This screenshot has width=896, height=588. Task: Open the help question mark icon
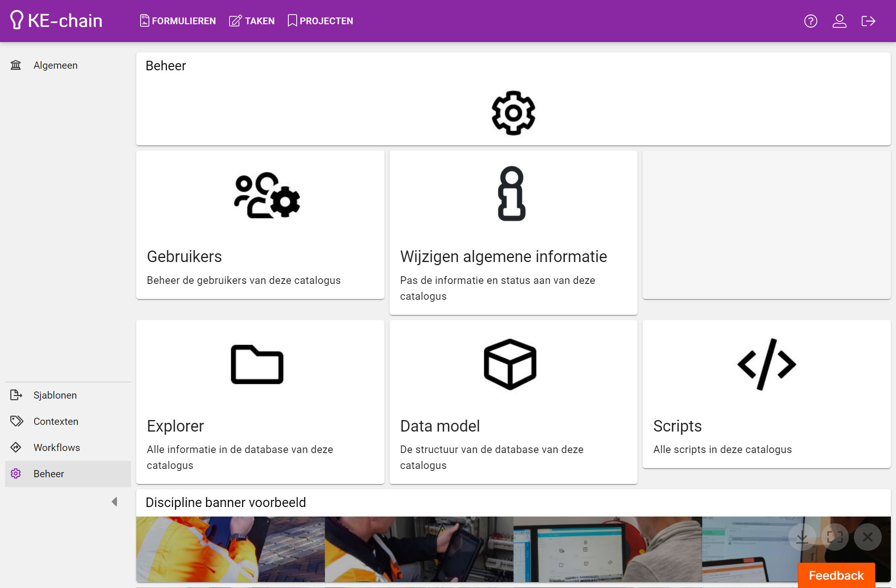tap(811, 21)
